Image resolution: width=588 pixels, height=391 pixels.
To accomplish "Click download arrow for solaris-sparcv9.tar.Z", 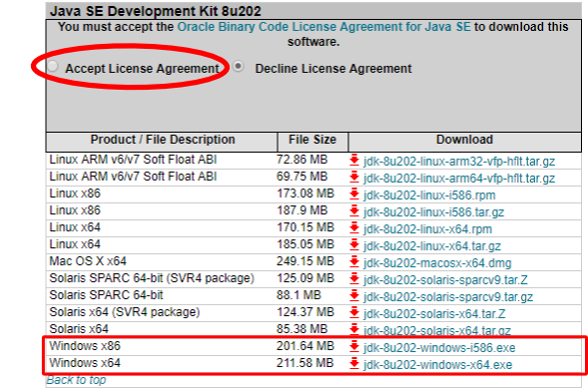I will [x=354, y=278].
